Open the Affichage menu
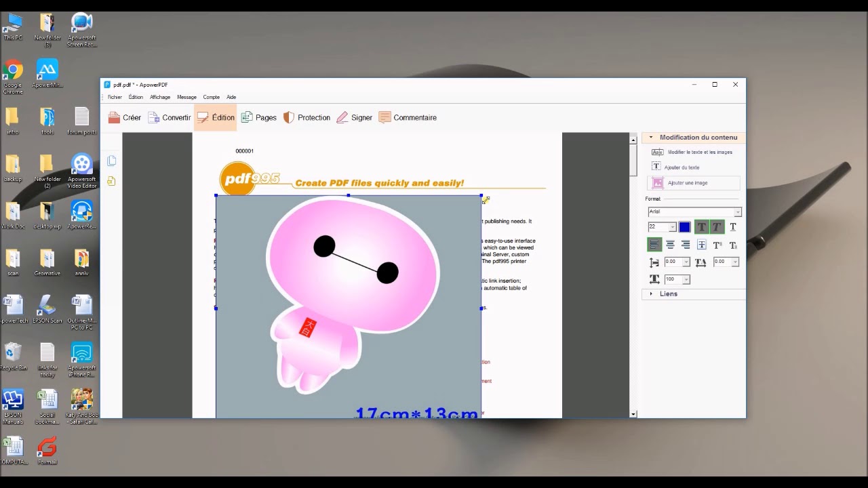868x488 pixels. (160, 97)
